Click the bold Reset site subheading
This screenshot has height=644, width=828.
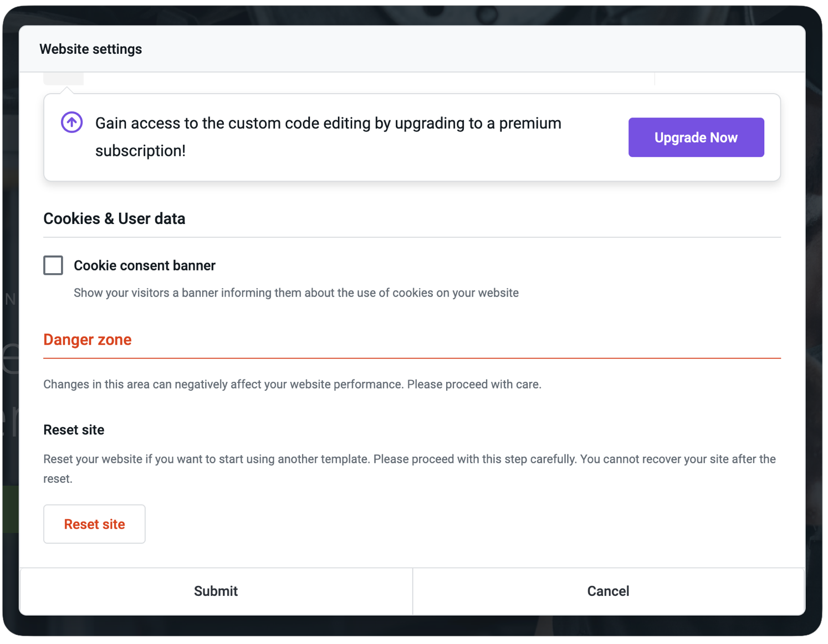[x=74, y=430]
